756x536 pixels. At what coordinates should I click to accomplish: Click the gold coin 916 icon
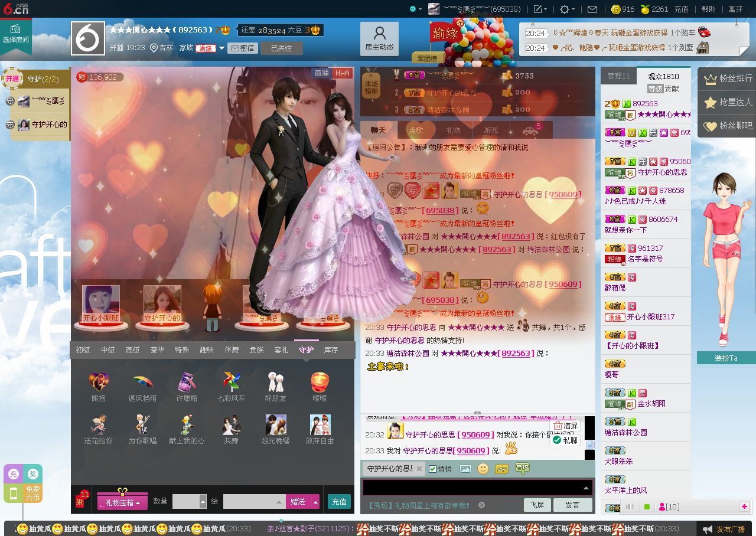tap(615, 9)
